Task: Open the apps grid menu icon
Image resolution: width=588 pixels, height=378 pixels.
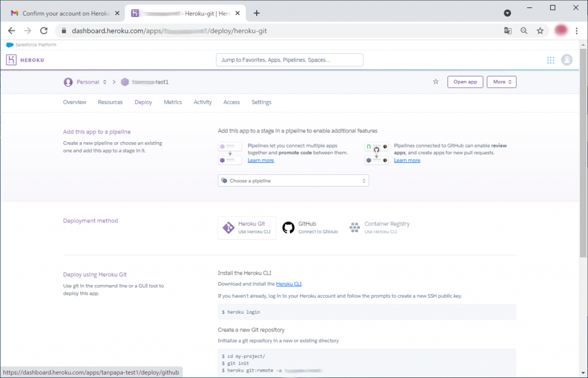Action: [x=551, y=60]
